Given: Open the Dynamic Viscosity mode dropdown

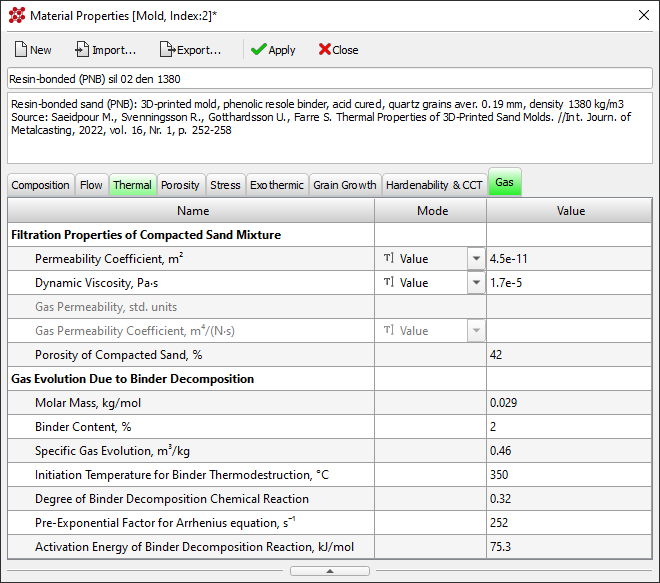Looking at the screenshot, I should tap(475, 283).
